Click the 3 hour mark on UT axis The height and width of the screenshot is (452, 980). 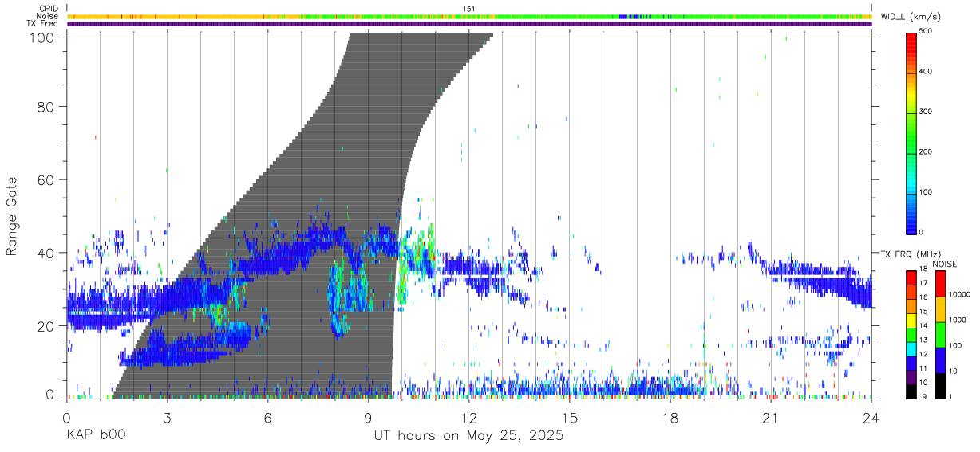pos(167,418)
